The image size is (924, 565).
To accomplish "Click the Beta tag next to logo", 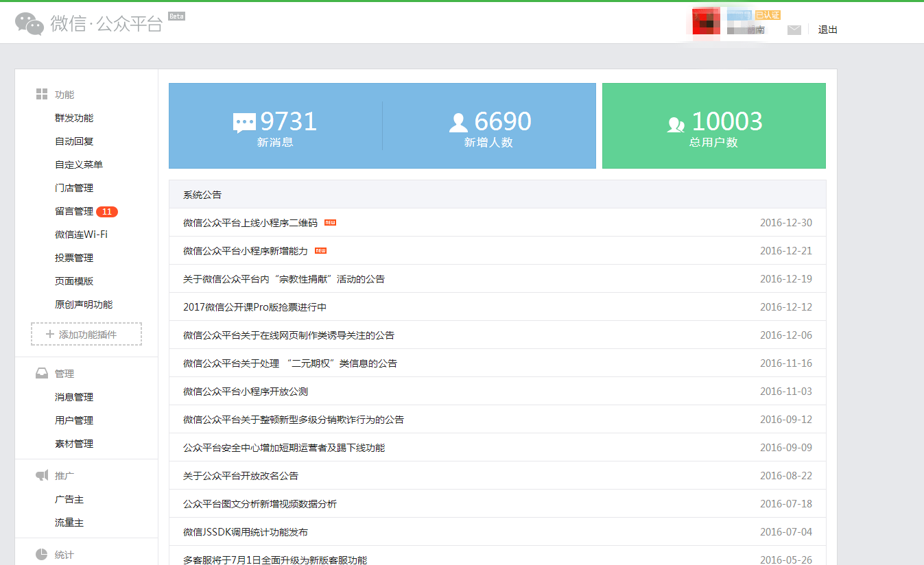I will [176, 16].
